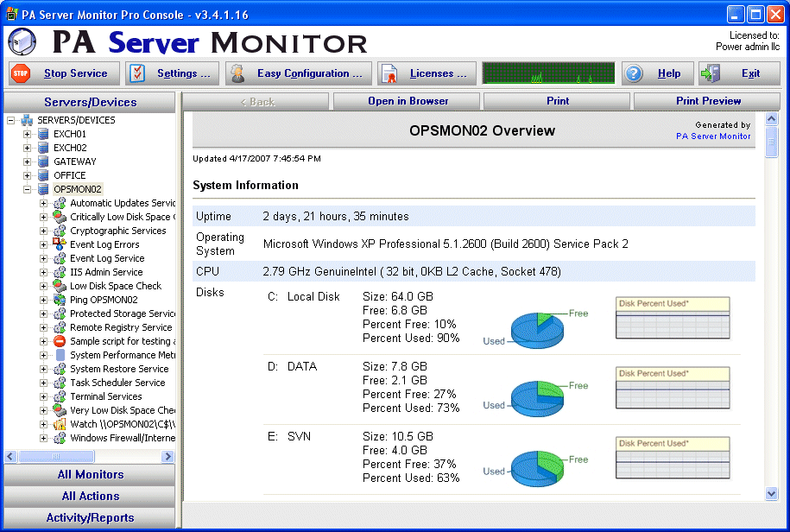Click the Back navigation button
The width and height of the screenshot is (790, 532).
[256, 101]
